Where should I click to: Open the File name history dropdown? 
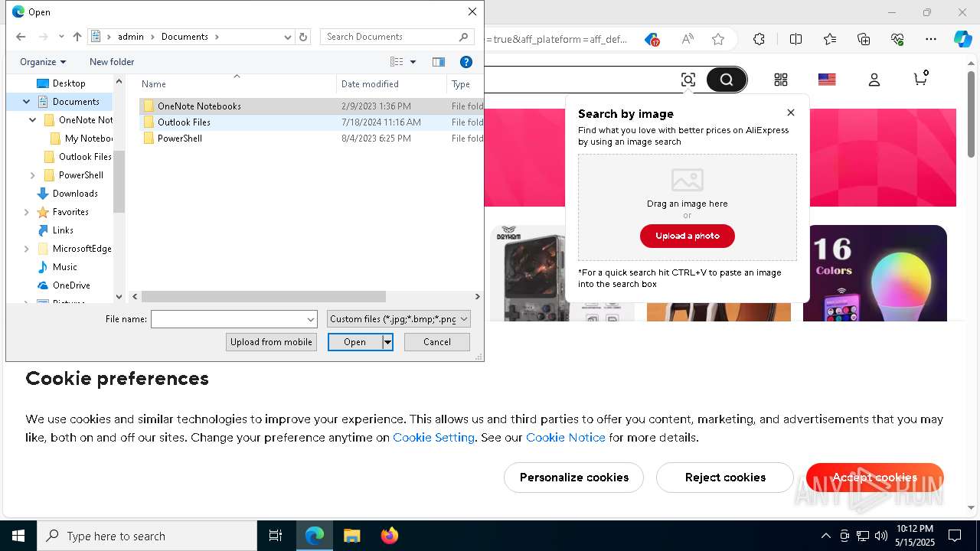coord(311,319)
